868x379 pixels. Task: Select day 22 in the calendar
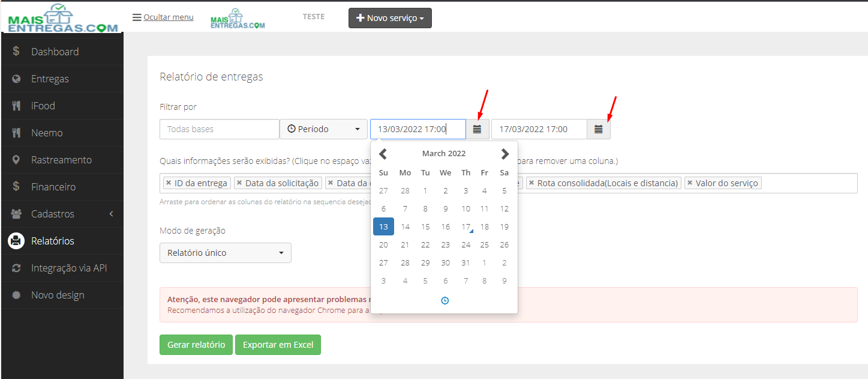click(425, 245)
